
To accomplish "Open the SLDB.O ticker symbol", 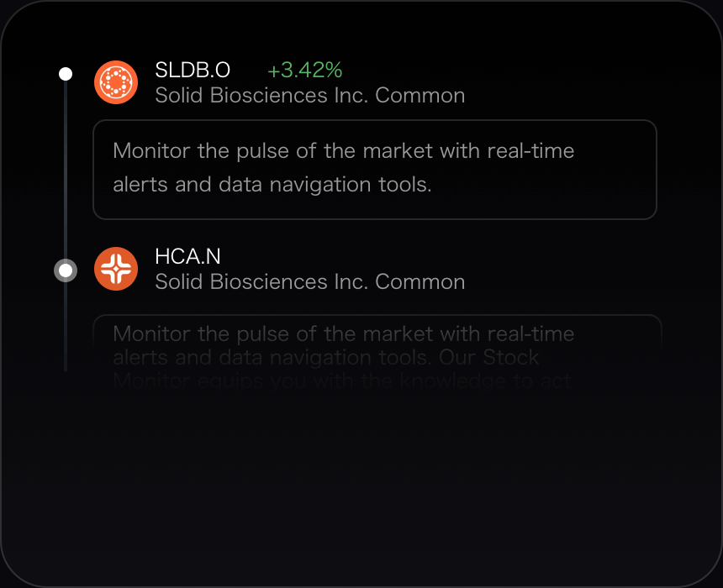I will (x=193, y=71).
